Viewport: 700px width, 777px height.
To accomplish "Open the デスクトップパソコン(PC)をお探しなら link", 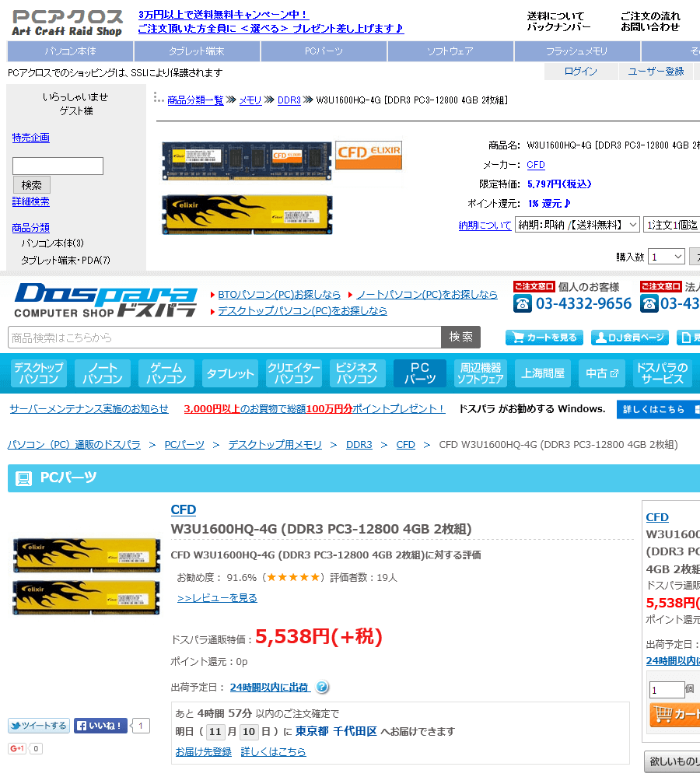I will point(303,310).
